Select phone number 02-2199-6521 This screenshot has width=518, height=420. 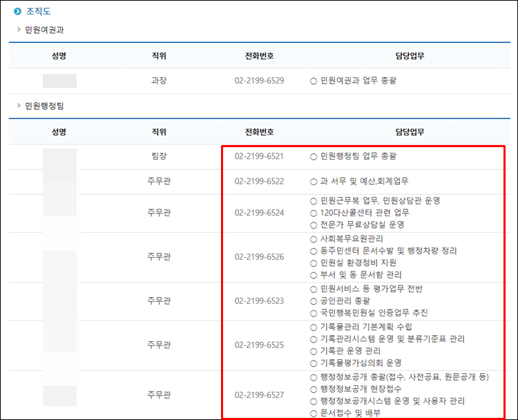click(259, 156)
